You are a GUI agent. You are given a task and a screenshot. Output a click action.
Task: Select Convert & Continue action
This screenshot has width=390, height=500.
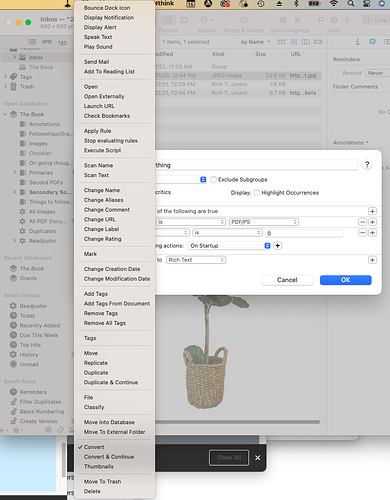click(x=109, y=456)
